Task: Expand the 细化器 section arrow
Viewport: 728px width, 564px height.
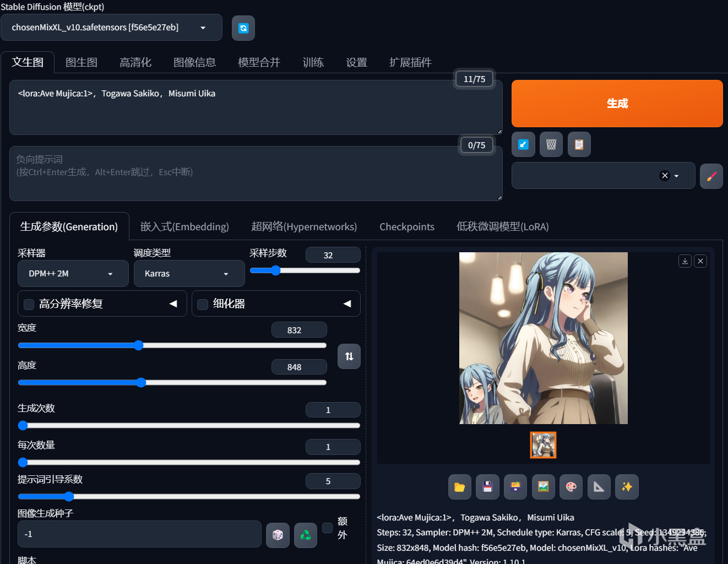Action: [x=347, y=303]
